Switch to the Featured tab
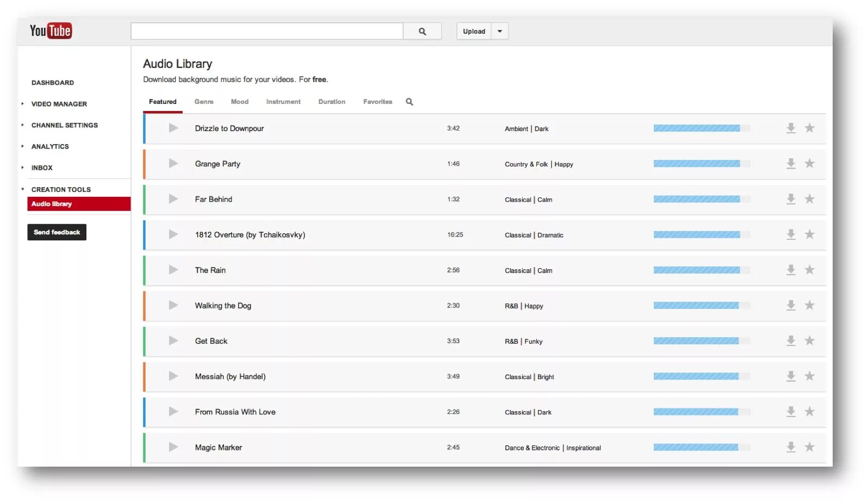This screenshot has width=868, height=502. coord(163,102)
